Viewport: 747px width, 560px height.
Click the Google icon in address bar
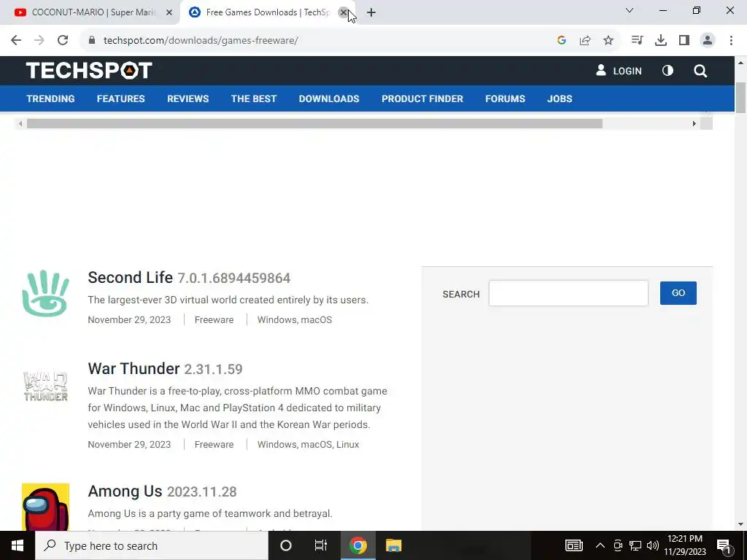click(x=562, y=41)
